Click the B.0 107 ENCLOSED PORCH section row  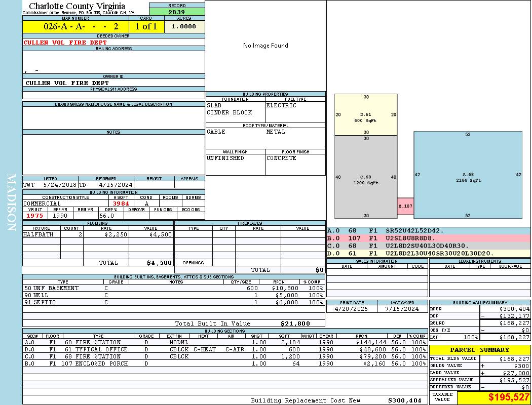225,363
